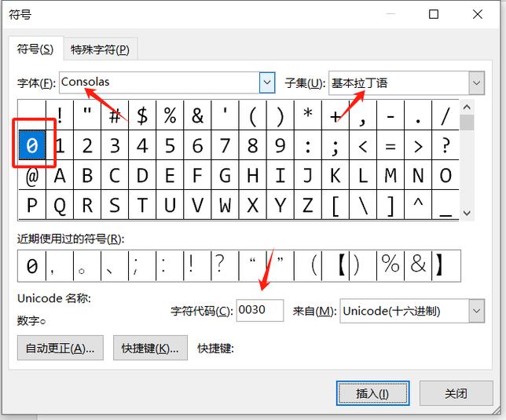Screen dimensions: 506x420
Task: Select the digit 9 symbol
Action: [280, 145]
